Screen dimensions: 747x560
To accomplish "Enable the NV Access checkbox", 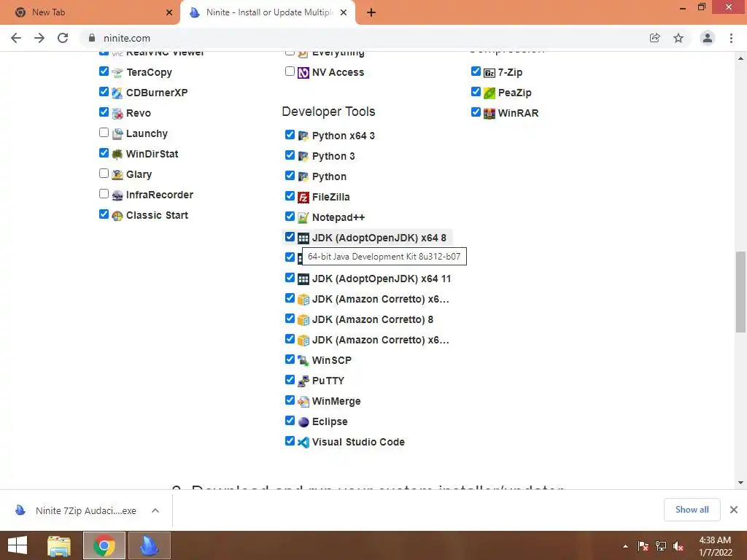I will [x=290, y=71].
